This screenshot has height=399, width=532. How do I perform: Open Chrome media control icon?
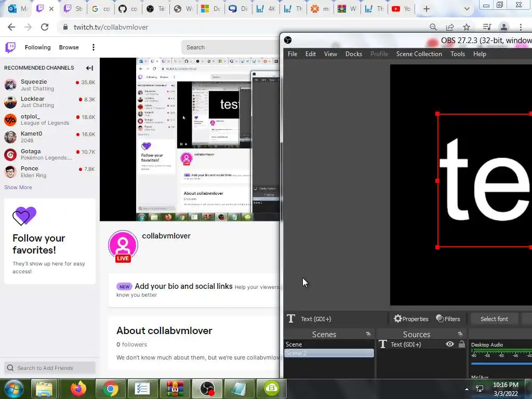point(487,27)
